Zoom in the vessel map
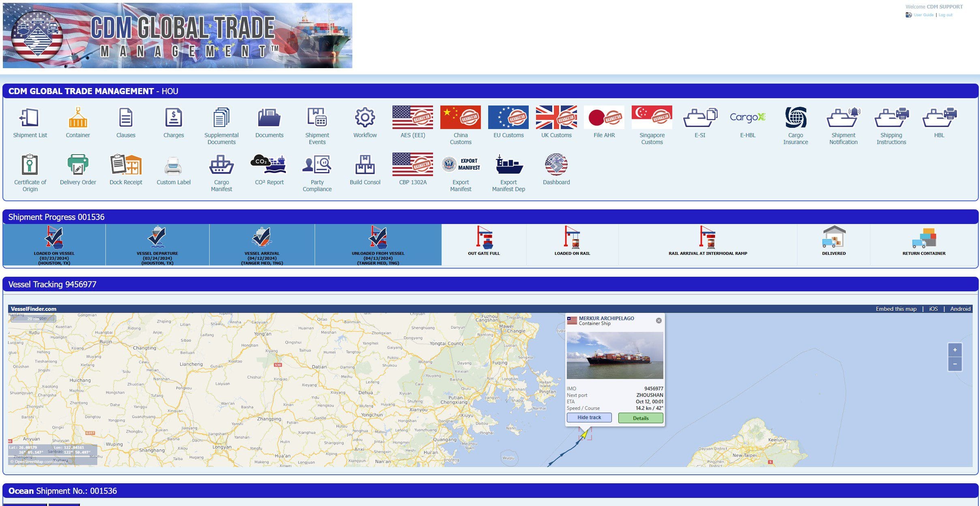The width and height of the screenshot is (980, 506). (x=955, y=350)
